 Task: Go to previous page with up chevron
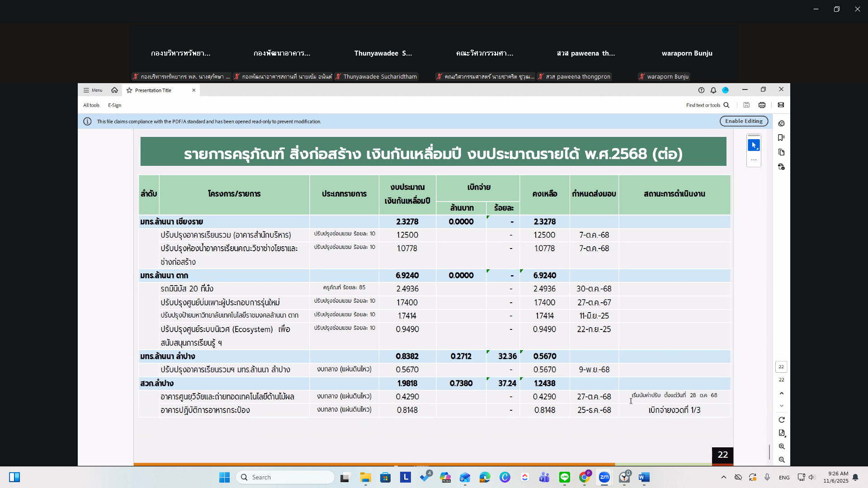tap(782, 394)
